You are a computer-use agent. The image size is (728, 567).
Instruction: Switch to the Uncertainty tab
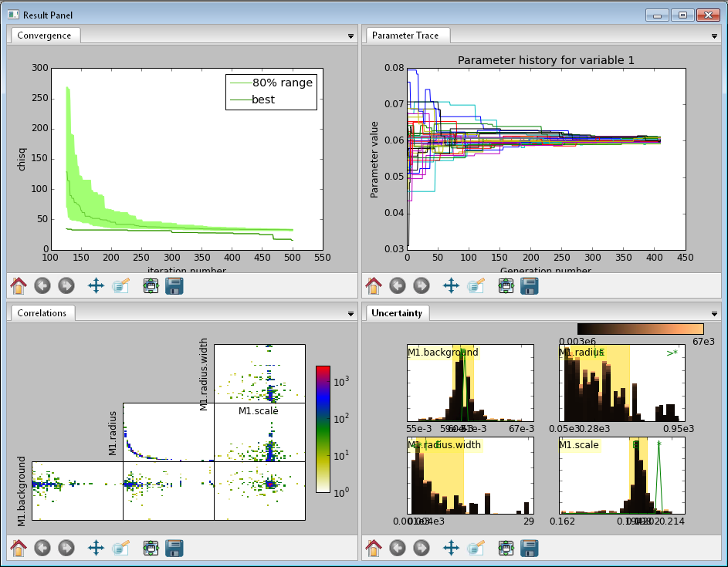coord(396,312)
